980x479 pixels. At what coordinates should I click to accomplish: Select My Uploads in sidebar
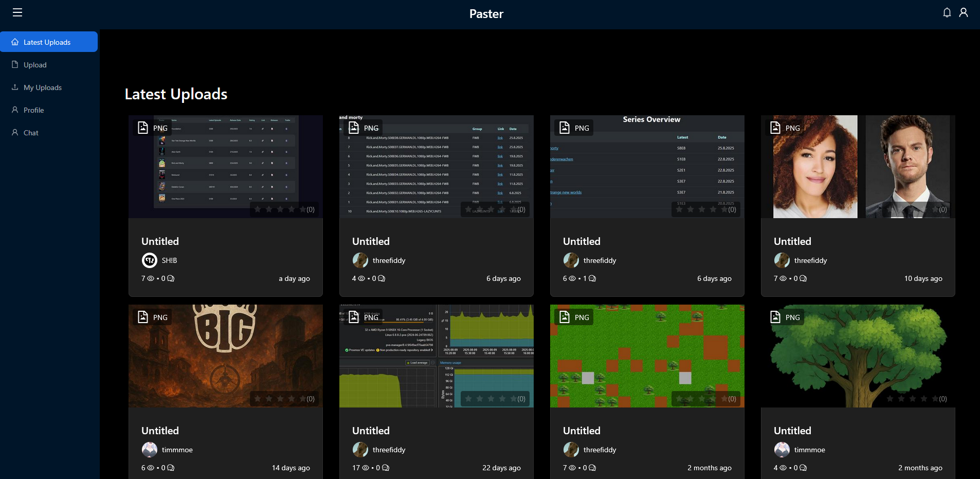click(x=42, y=87)
